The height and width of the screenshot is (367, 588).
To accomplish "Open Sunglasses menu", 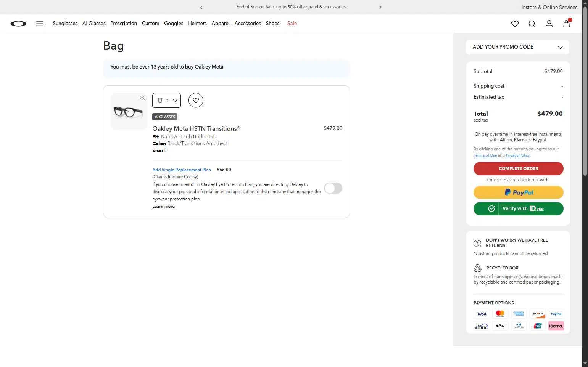I will point(65,24).
